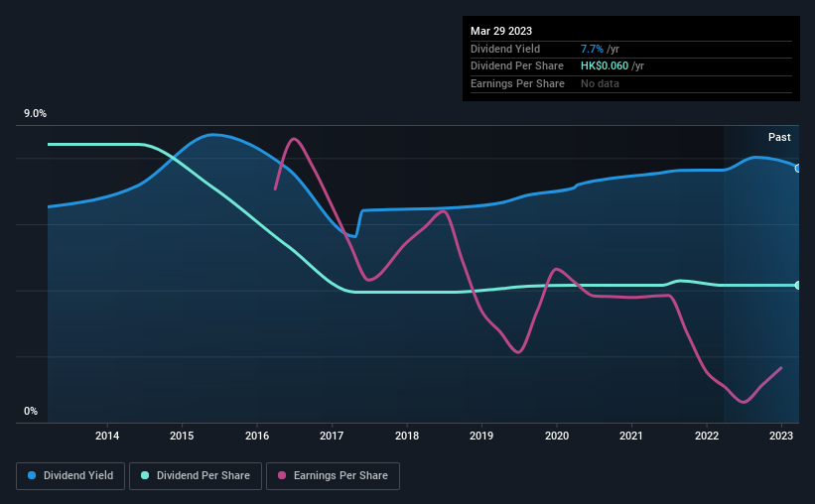Click the pink Earnings Per Share legend dot
Viewport: 815px width, 504px height.
tap(282, 475)
